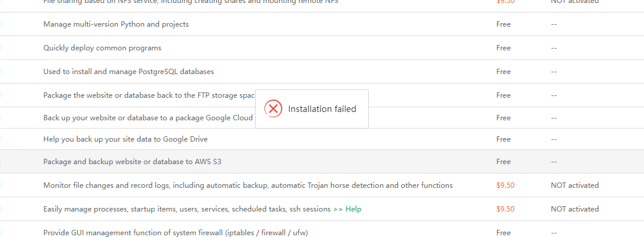
Task: Click "Quickly deploy common programs" row text
Action: tap(102, 48)
